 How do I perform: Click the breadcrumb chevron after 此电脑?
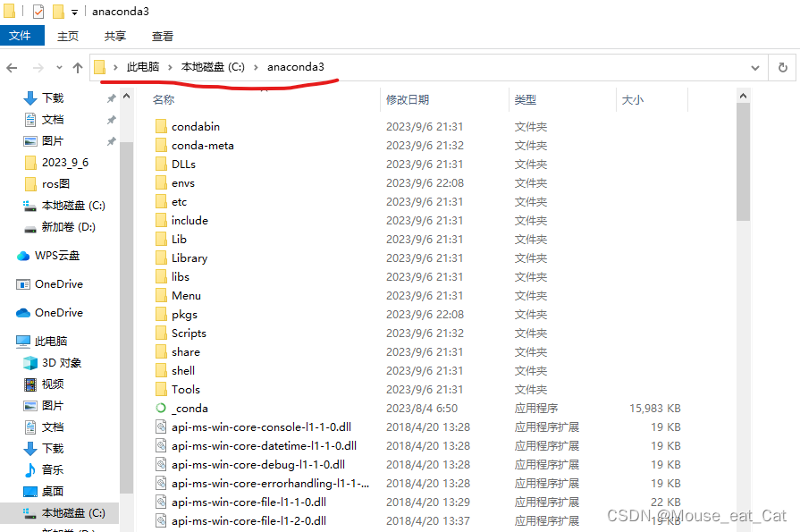tap(171, 66)
